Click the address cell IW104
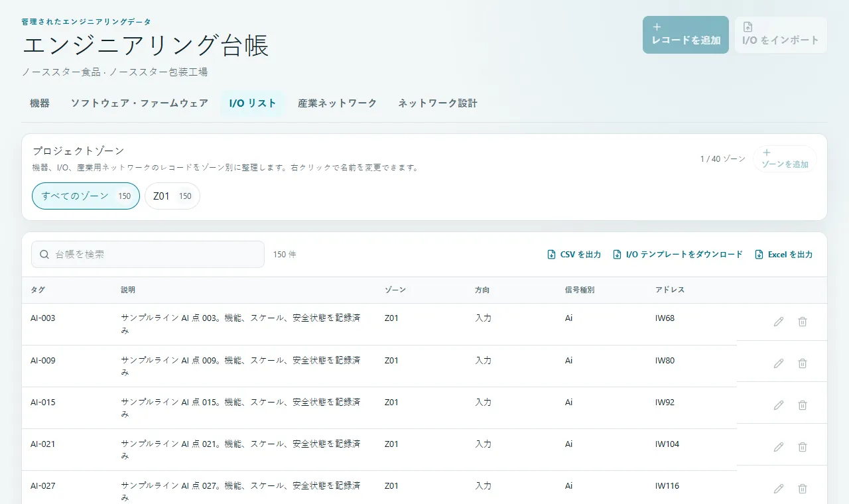Screen dimensions: 849x504 (x=667, y=444)
